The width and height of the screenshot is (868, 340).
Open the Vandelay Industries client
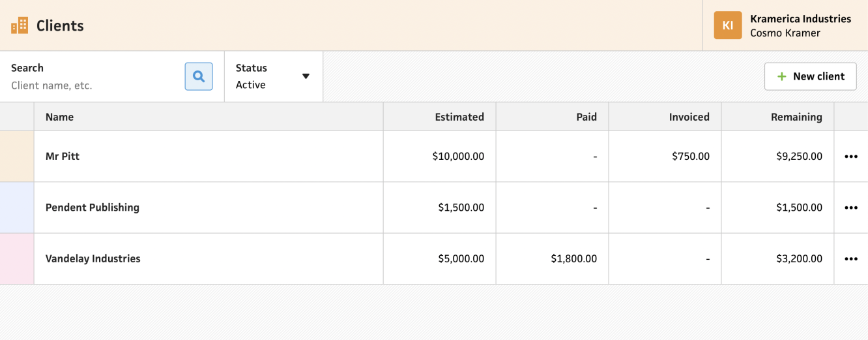[93, 259]
